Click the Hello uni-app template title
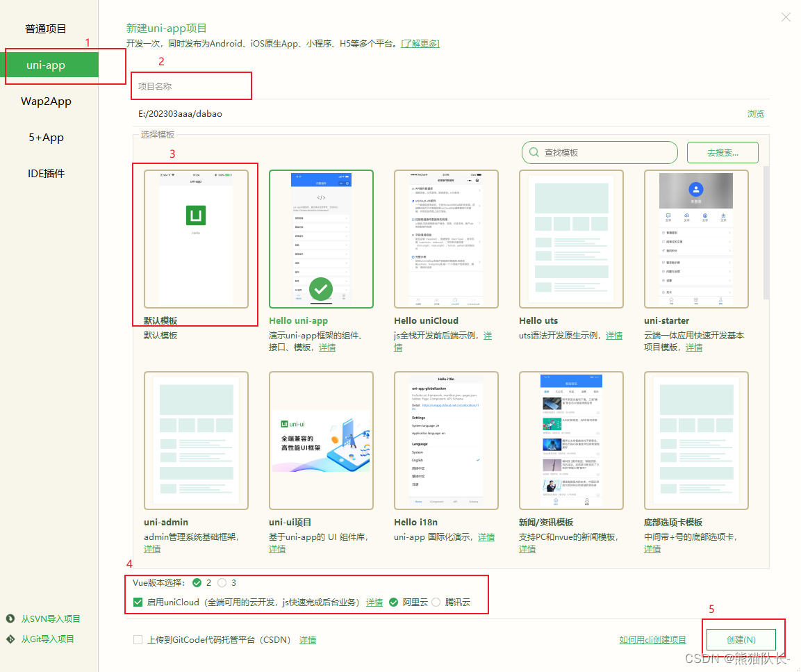Image resolution: width=801 pixels, height=672 pixels. (x=298, y=321)
